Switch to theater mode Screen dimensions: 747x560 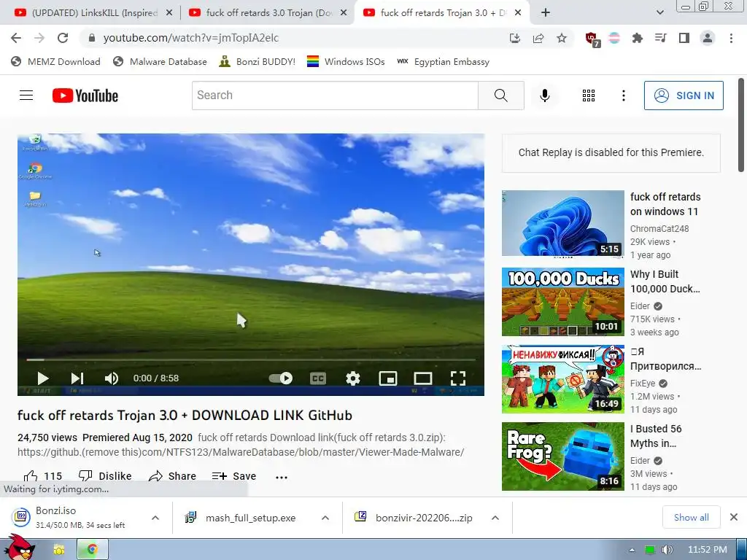coord(422,378)
